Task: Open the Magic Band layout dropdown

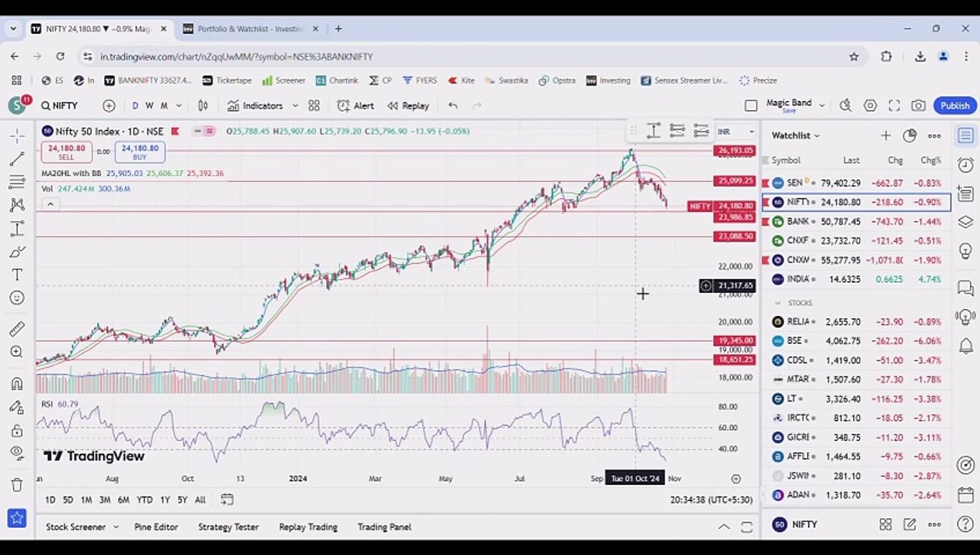Action: pos(822,106)
